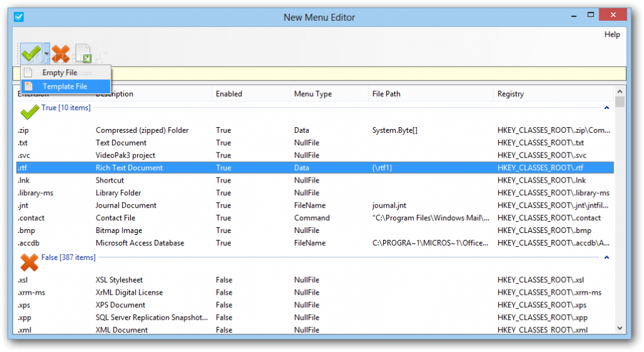The image size is (644, 352).
Task: Click the XPS Document description
Action: tap(120, 305)
